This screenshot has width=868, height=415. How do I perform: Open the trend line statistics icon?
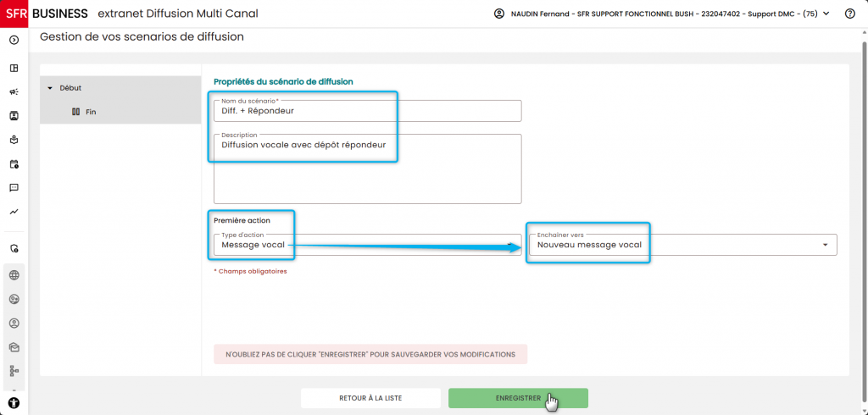[x=14, y=212]
